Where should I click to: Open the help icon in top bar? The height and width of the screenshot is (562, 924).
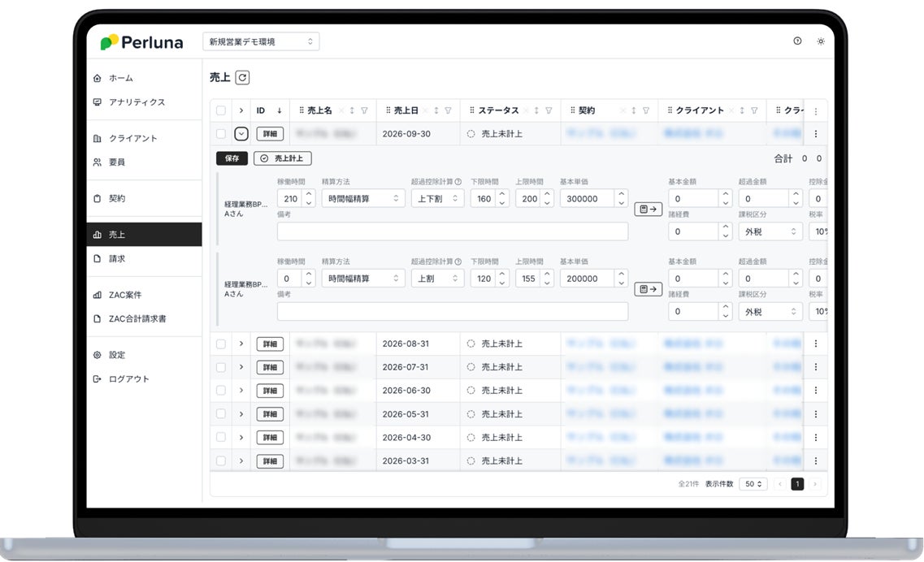tap(797, 41)
